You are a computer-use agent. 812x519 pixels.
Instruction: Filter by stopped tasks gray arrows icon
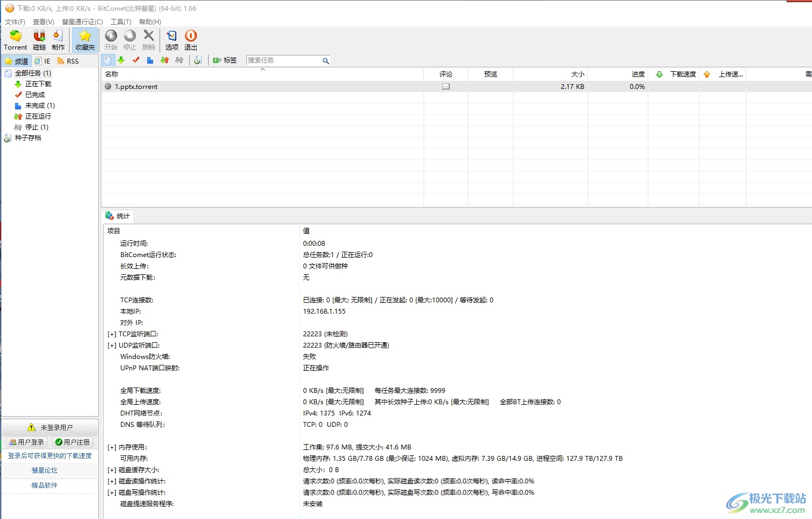coord(180,60)
